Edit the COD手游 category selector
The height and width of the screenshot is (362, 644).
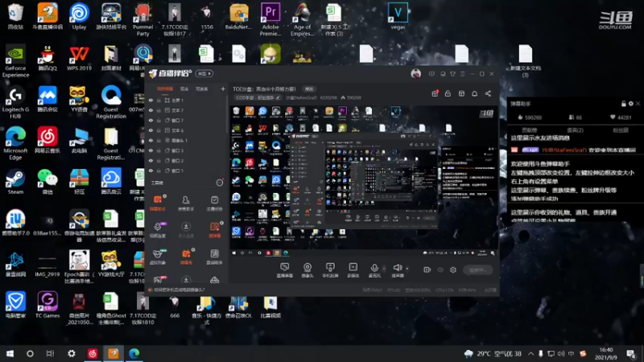[x=258, y=97]
